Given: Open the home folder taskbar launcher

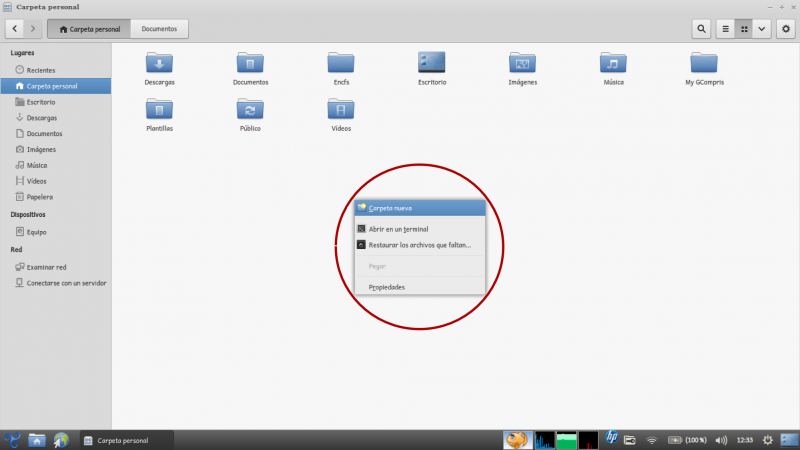Looking at the screenshot, I should (x=36, y=440).
